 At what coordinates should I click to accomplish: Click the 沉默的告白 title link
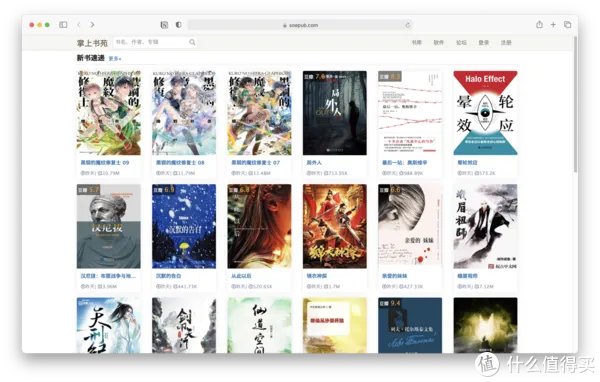tap(169, 276)
